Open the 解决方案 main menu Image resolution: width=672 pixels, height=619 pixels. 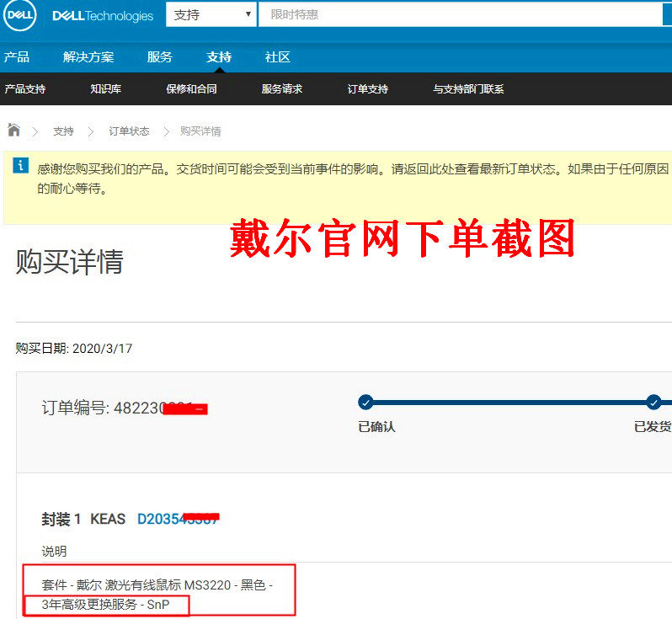tap(88, 56)
